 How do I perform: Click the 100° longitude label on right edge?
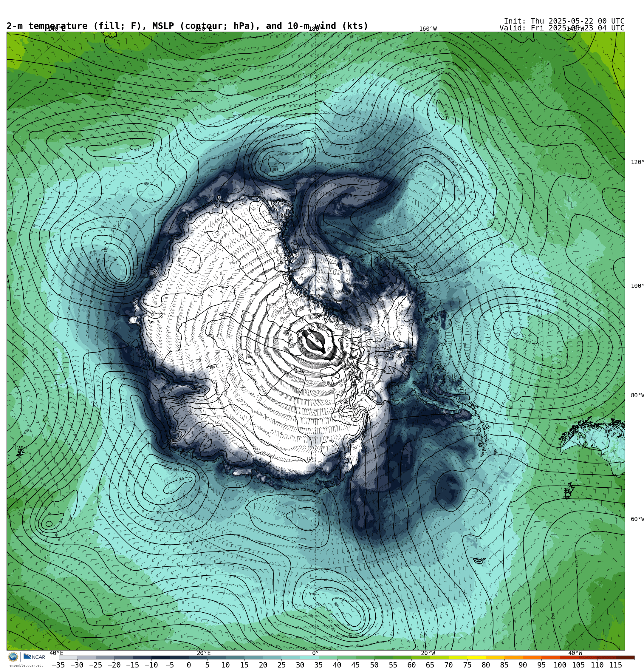pos(637,286)
